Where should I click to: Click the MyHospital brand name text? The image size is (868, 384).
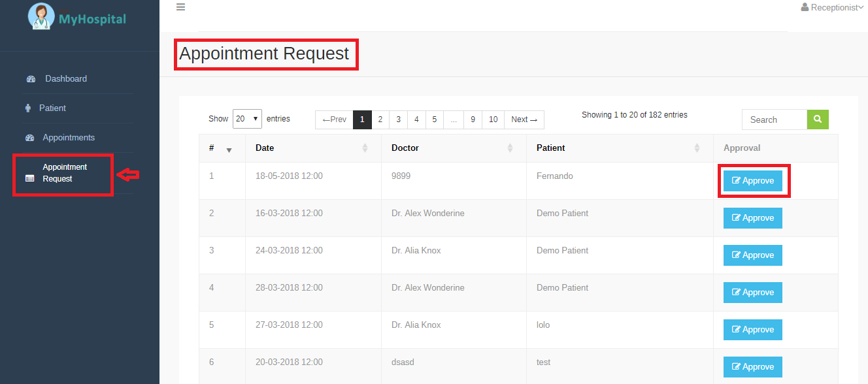pos(92,19)
